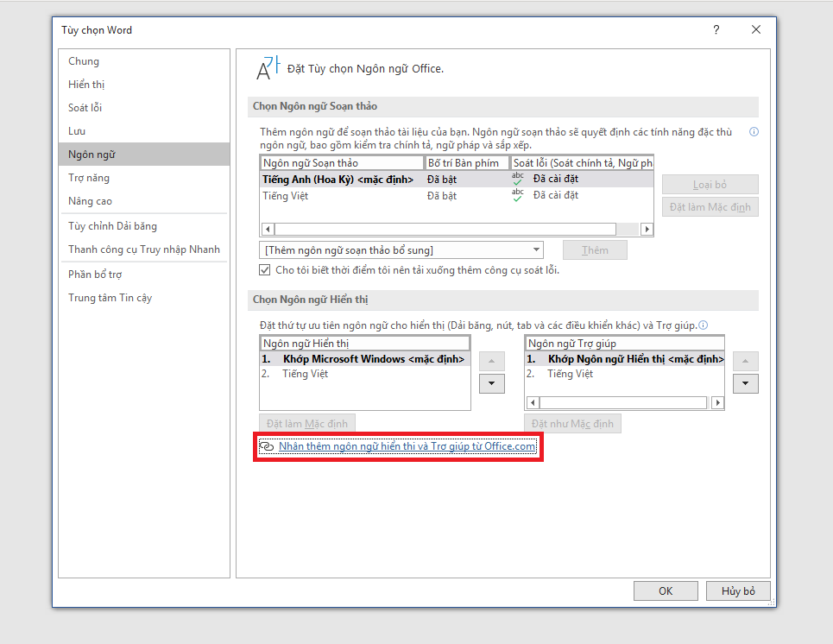Select Tiếng Việt in display language list
Screen dimensions: 833x644
click(x=305, y=374)
